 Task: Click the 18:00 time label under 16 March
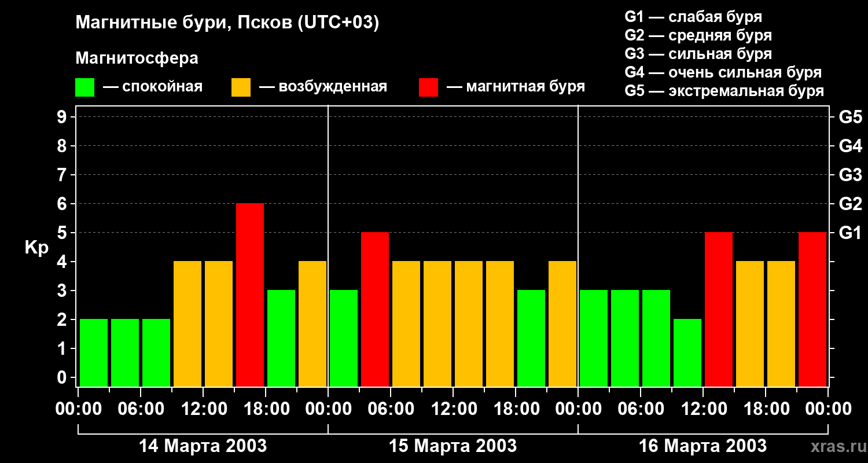766,409
